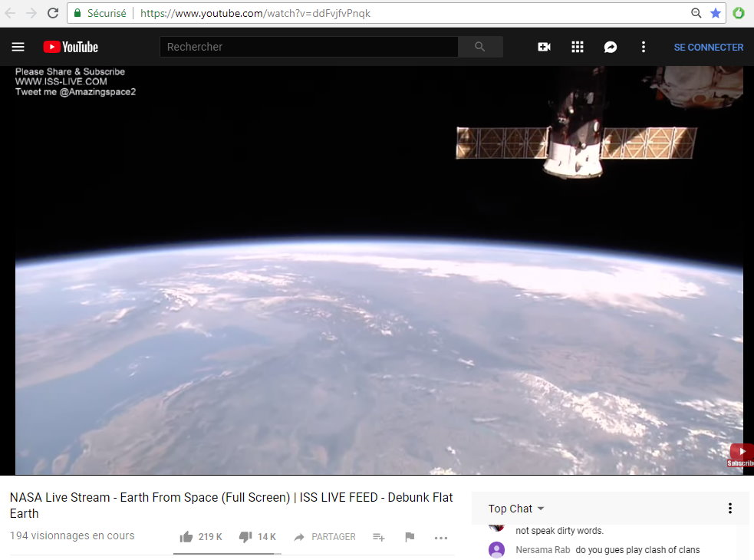Click the green extension icon in the browser toolbar
Image resolution: width=754 pixels, height=560 pixels.
[x=739, y=13]
